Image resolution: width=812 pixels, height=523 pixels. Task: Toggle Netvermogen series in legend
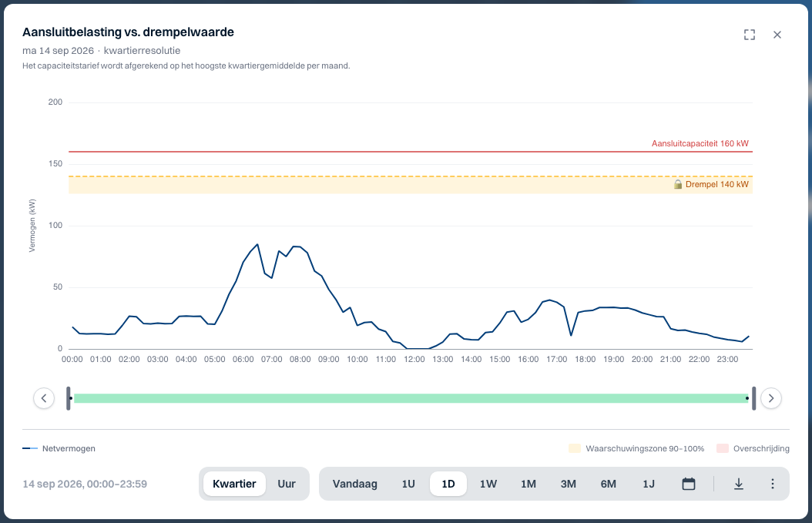coord(59,448)
